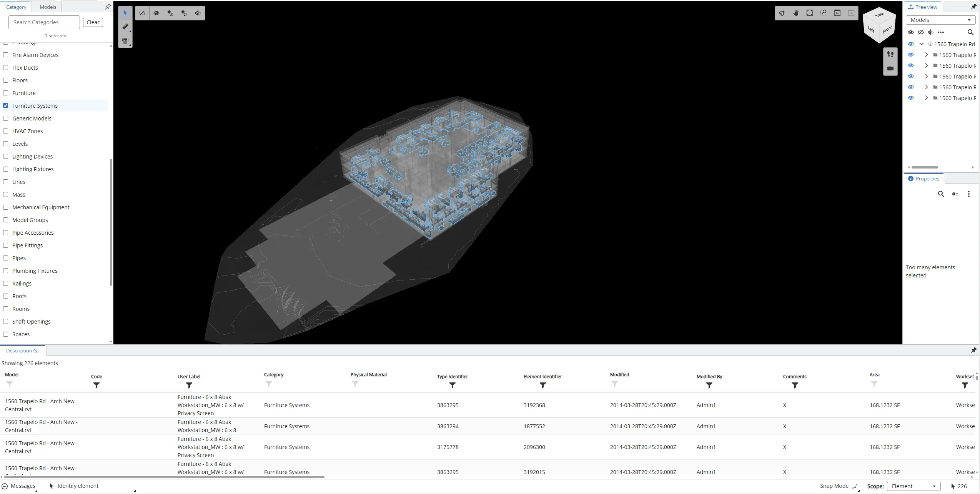This screenshot has height=494, width=980.
Task: Open the Models dropdown in Tree view
Action: [x=940, y=20]
